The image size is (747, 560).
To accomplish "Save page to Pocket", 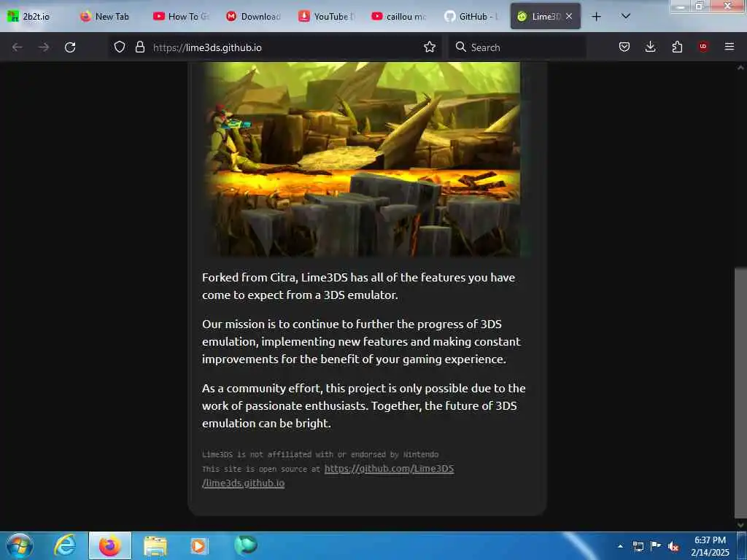I will 624,47.
